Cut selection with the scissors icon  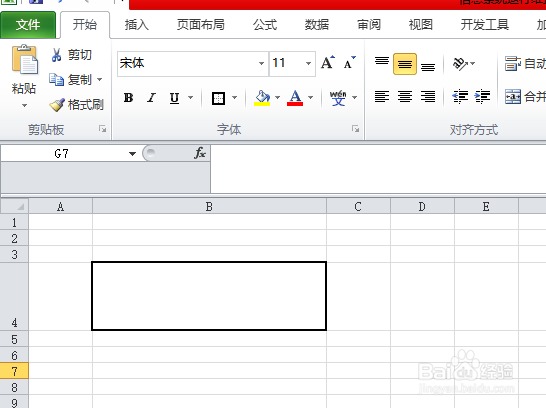tap(56, 55)
